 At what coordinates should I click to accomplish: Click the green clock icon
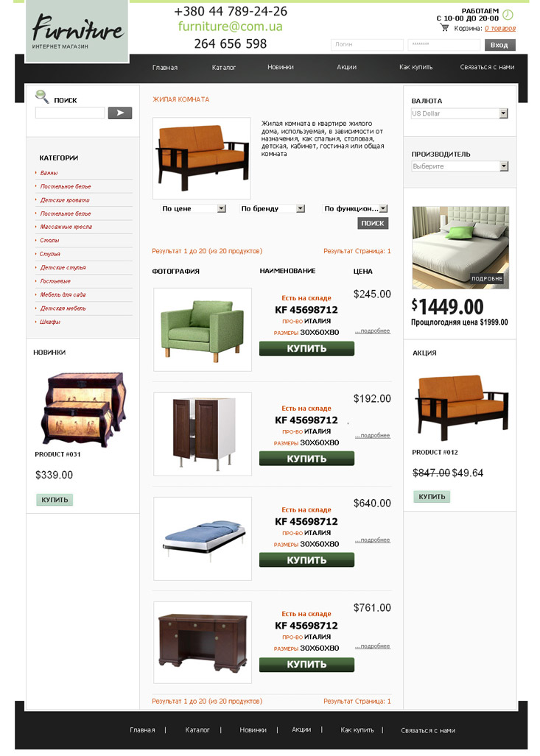tap(508, 15)
